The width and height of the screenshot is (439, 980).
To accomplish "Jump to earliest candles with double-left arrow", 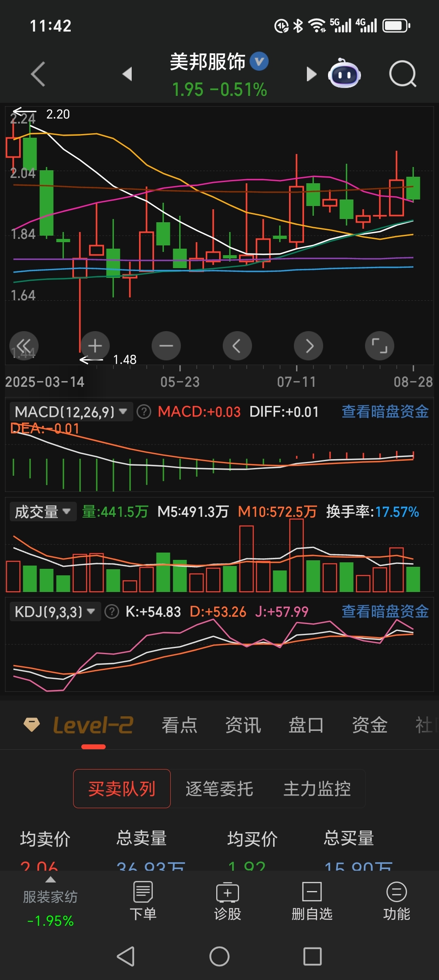I will (x=24, y=346).
